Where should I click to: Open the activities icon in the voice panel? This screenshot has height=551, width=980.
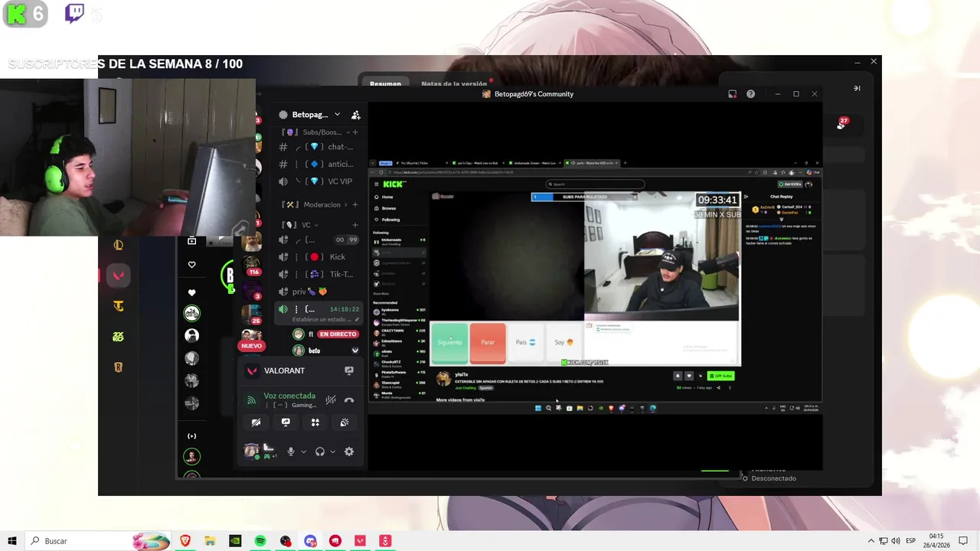[x=315, y=422]
